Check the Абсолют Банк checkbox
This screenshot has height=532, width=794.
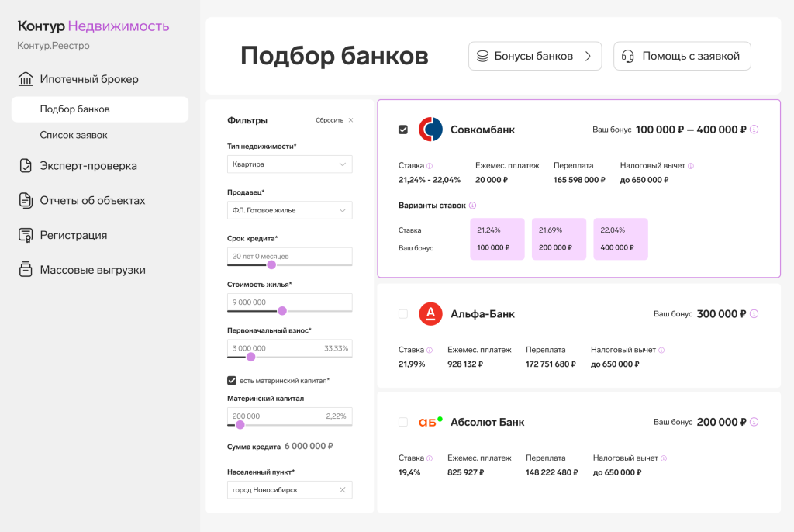pyautogui.click(x=403, y=422)
